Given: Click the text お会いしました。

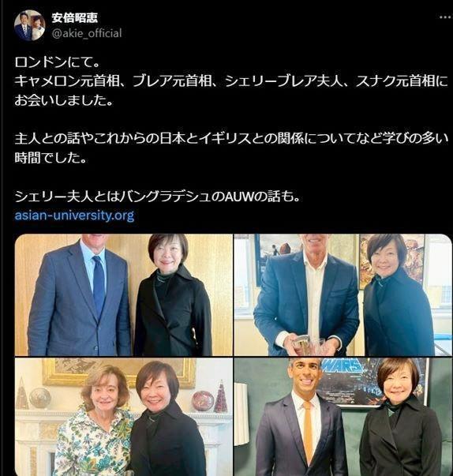Looking at the screenshot, I should [x=64, y=100].
